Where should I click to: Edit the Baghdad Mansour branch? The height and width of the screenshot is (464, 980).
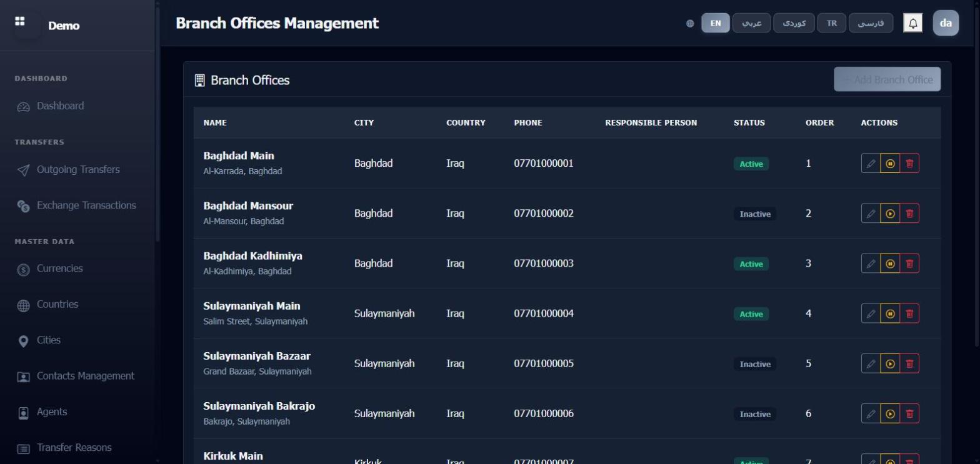point(871,214)
